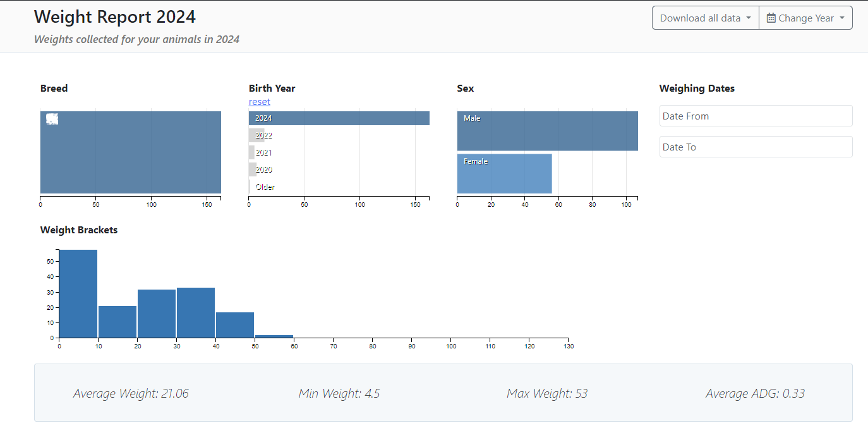Choose the 40-50 weight bracket bar

235,325
